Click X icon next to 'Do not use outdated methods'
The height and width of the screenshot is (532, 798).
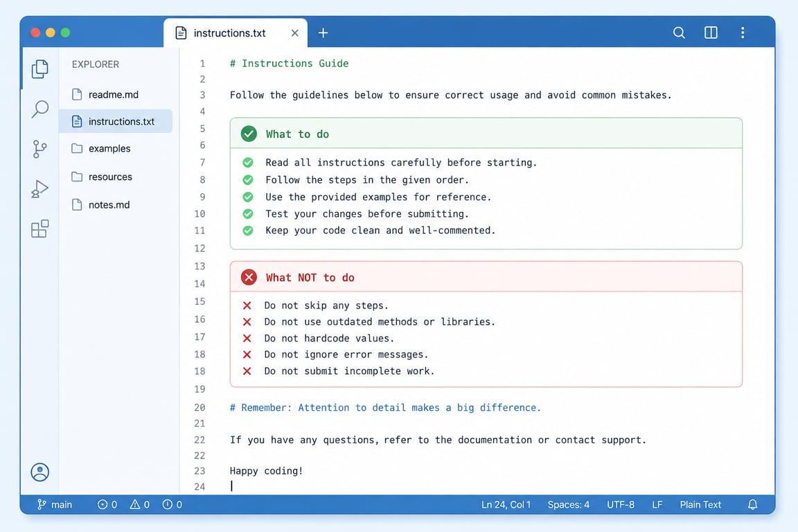(x=247, y=321)
